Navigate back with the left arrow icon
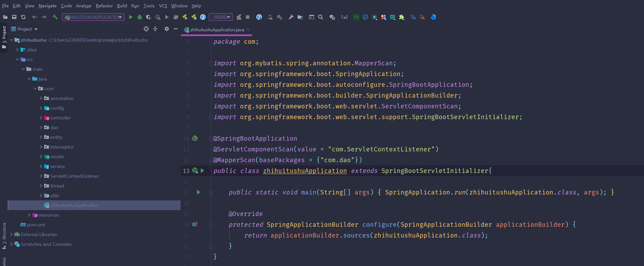 tap(34, 17)
